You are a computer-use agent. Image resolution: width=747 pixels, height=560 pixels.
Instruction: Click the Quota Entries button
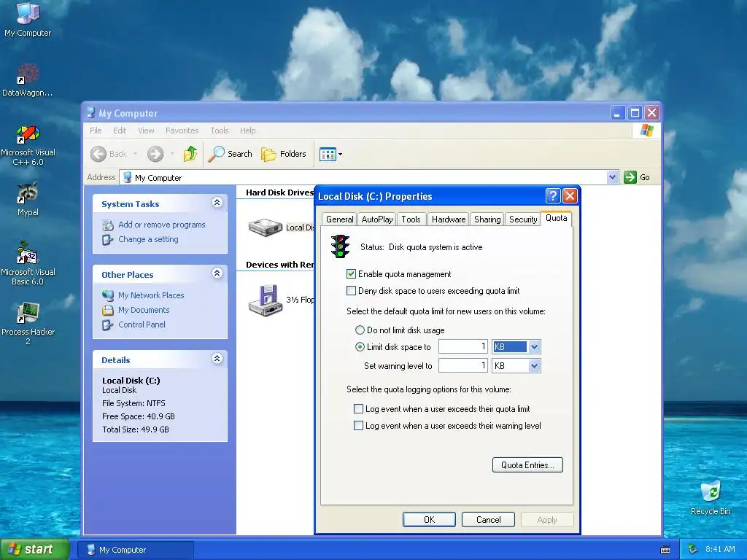click(527, 464)
